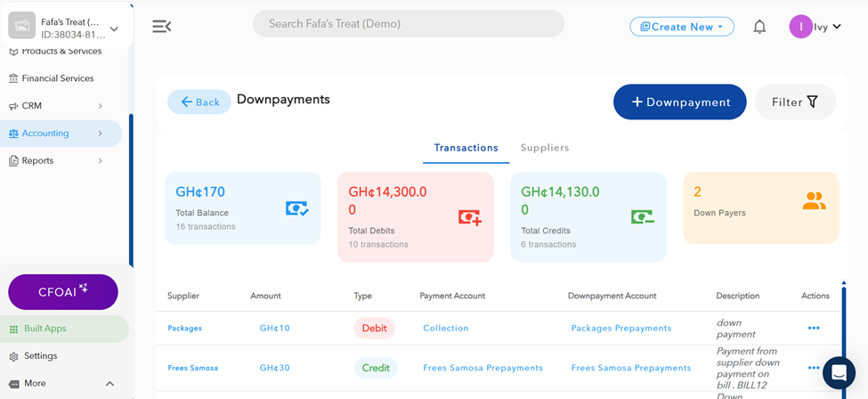
Task: Open the Packages Prepayments account link
Action: (x=621, y=328)
